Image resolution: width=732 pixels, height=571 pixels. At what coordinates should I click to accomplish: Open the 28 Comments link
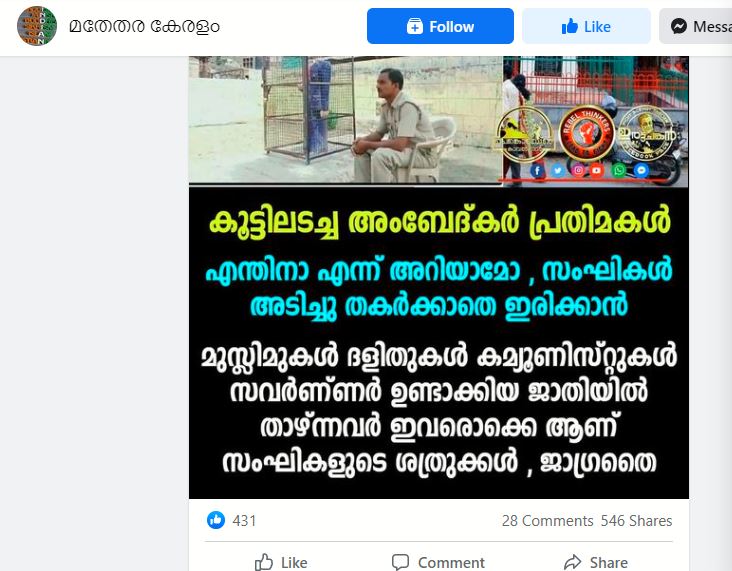[x=547, y=521]
